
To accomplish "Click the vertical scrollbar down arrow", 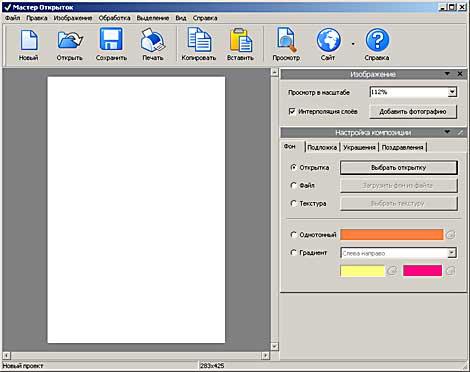I will point(274,347).
